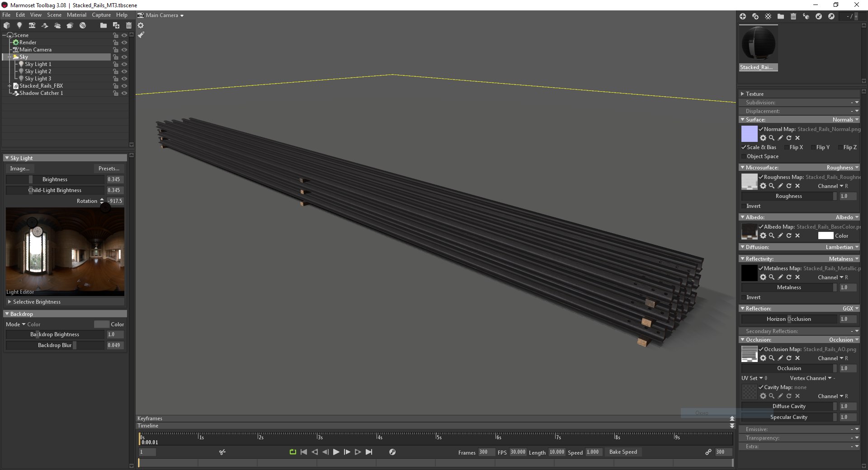Create a new scene folder in the outliner
This screenshot has height=470, width=868.
pos(104,25)
